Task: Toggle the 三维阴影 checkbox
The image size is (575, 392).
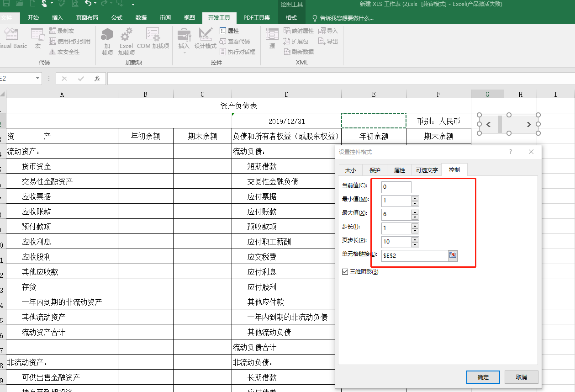Action: tap(345, 272)
